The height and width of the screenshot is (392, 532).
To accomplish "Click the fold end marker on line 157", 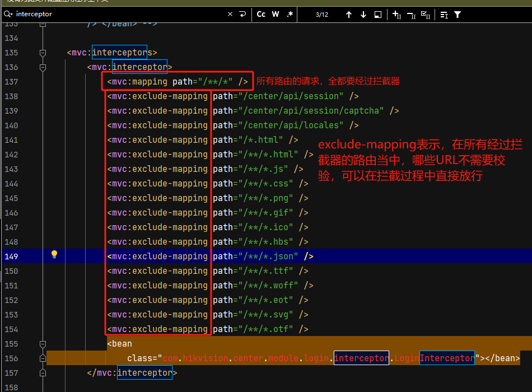I will pos(43,373).
